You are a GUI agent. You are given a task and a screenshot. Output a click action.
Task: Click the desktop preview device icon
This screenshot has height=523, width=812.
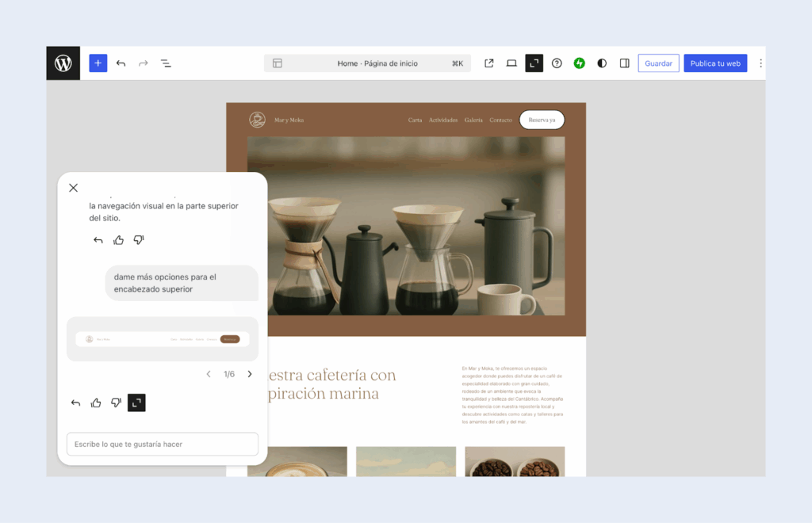tap(511, 63)
